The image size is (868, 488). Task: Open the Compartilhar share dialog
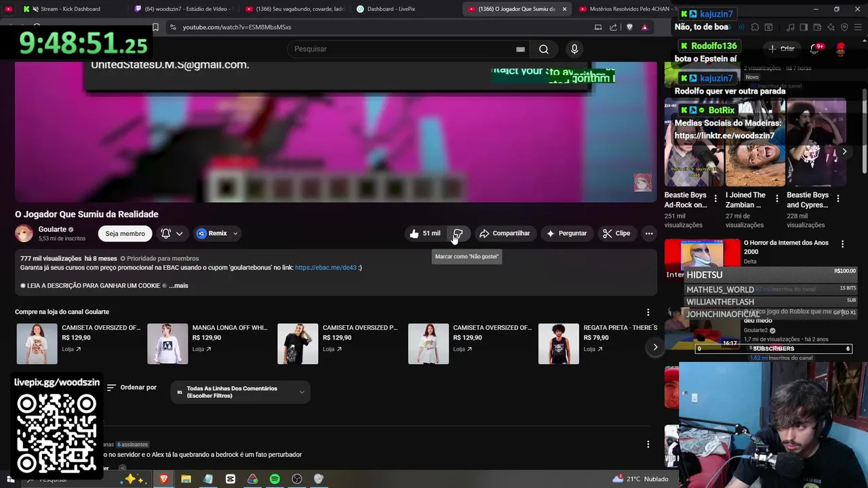coord(505,233)
